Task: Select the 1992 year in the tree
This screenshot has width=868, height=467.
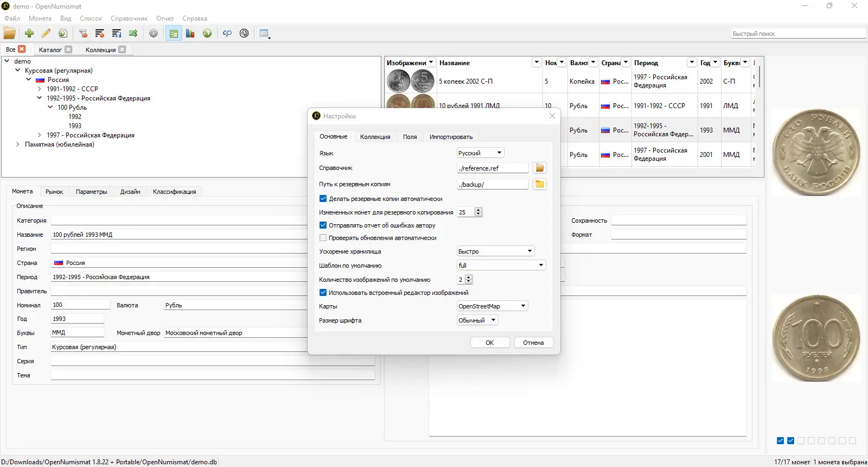Action: [75, 117]
